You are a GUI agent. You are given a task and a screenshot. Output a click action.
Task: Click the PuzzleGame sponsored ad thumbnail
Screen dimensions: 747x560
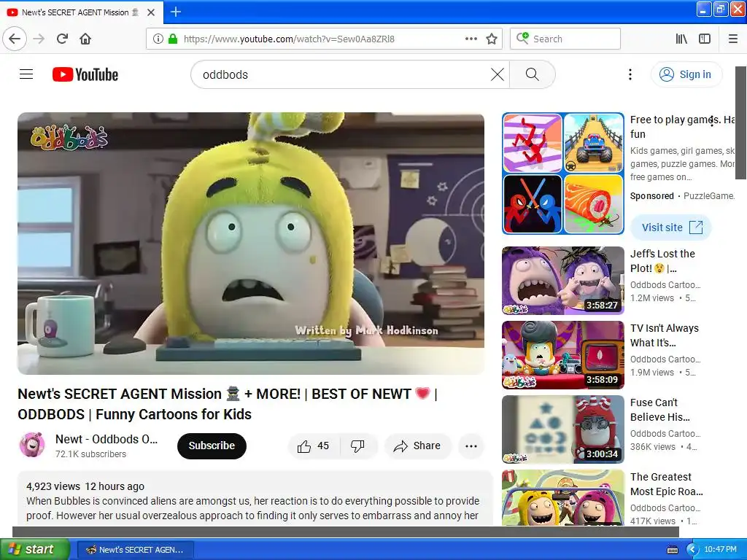point(563,174)
